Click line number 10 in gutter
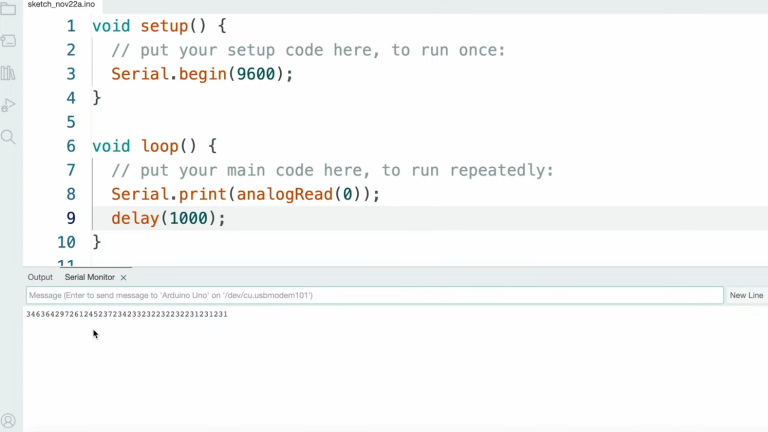 (67, 242)
